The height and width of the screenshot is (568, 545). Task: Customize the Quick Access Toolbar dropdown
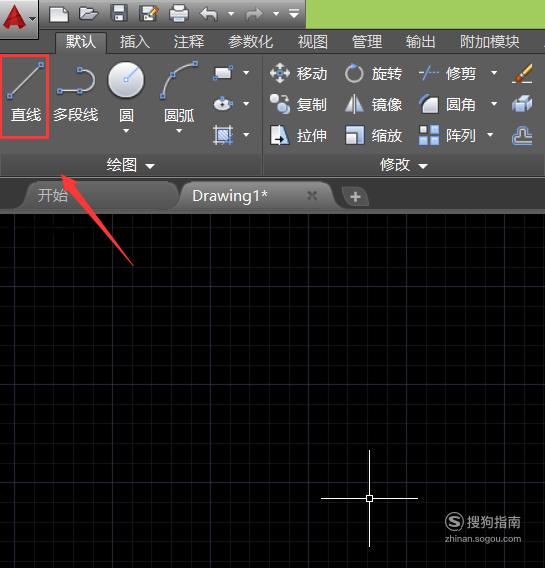point(294,14)
